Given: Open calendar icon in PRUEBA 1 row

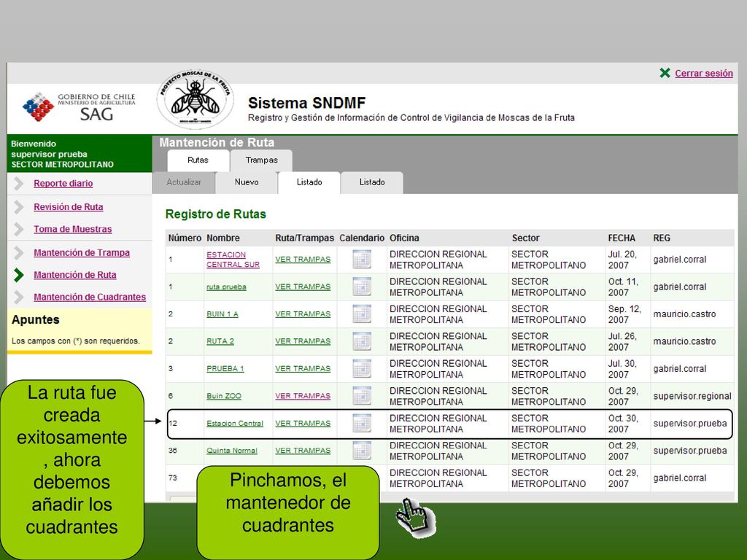Looking at the screenshot, I should (x=362, y=368).
